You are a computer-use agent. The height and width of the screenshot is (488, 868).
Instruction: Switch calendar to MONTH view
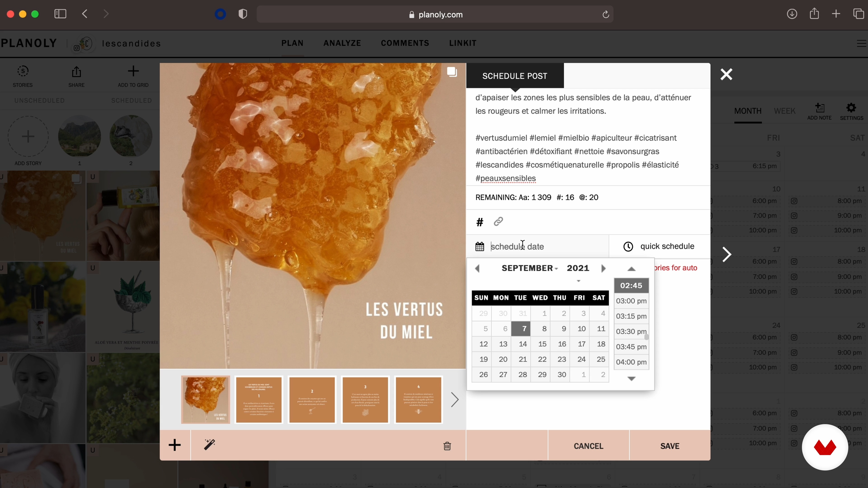(x=748, y=111)
